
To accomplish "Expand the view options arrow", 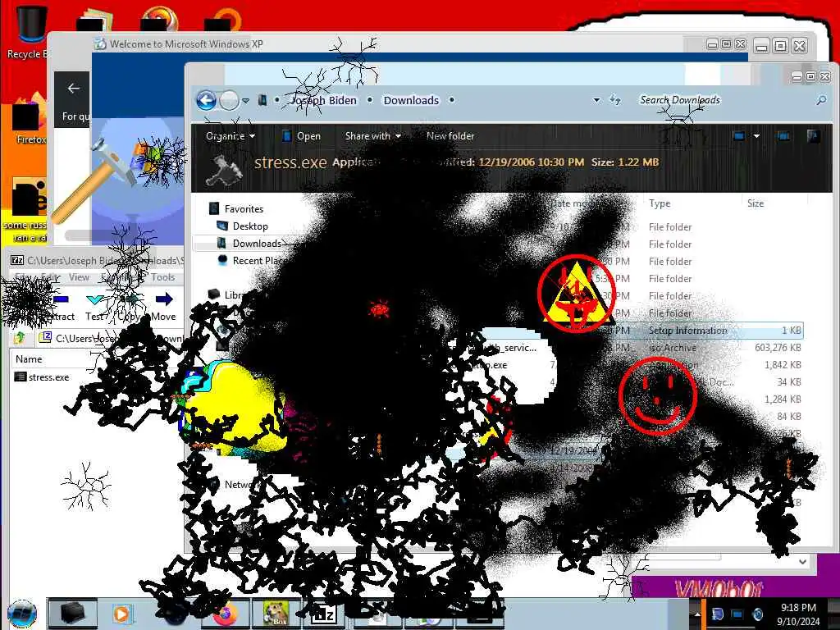I will (756, 136).
